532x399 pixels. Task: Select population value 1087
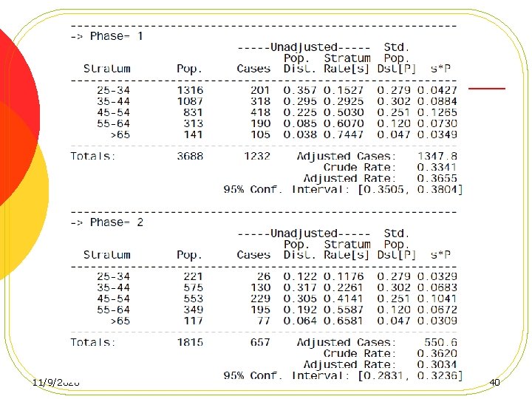[190, 101]
